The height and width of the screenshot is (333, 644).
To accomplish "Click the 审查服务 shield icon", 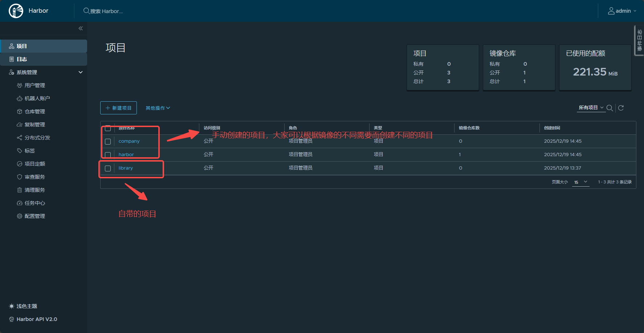I will coord(20,177).
